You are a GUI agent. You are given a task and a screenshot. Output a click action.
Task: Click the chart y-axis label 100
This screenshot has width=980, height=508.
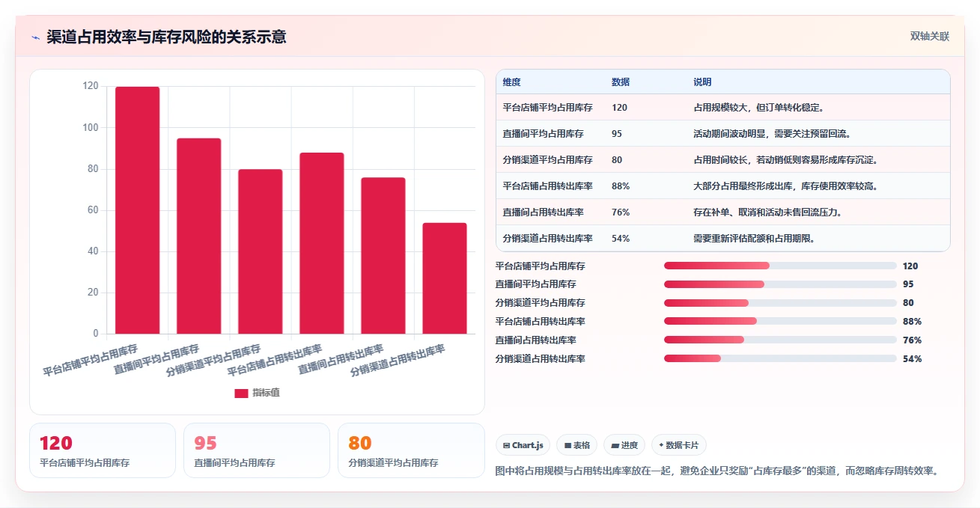[90, 128]
